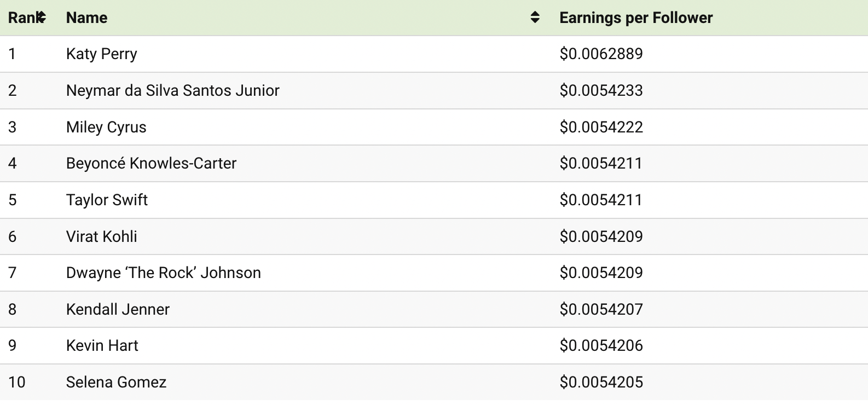The height and width of the screenshot is (405, 868).
Task: Click the $0.0062889 earnings value
Action: [601, 54]
